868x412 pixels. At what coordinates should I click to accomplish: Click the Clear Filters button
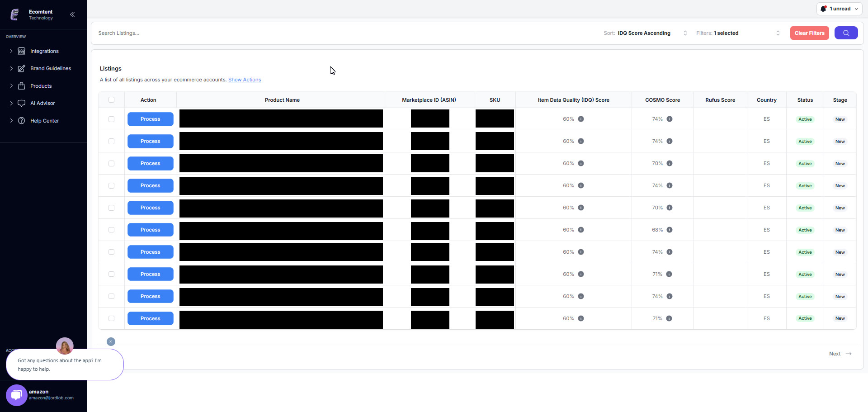point(809,33)
